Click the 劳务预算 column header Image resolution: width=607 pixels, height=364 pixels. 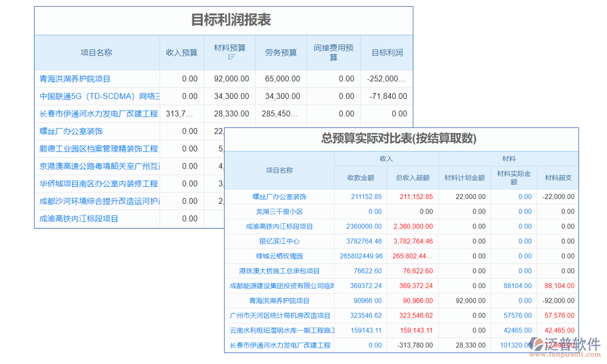(280, 53)
